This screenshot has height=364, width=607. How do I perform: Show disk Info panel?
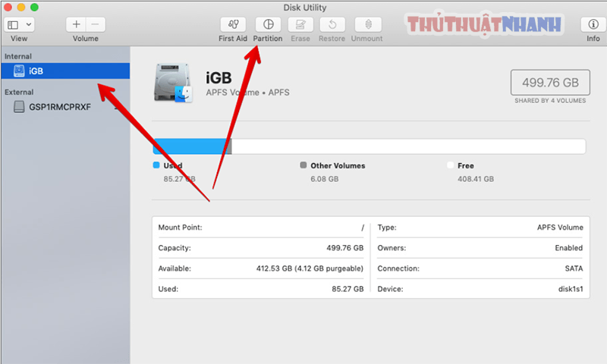point(593,24)
